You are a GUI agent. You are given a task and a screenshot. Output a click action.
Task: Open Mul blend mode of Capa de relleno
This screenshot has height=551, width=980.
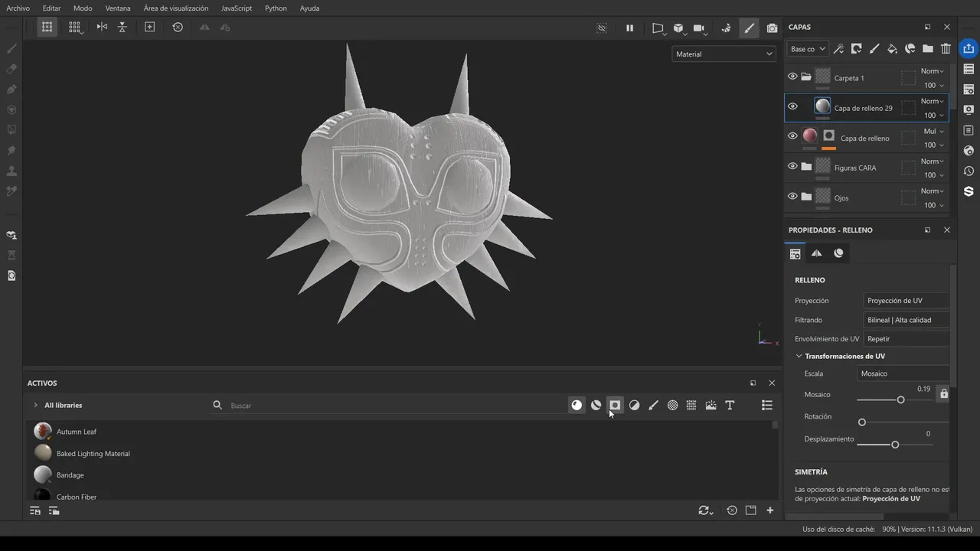pos(932,131)
